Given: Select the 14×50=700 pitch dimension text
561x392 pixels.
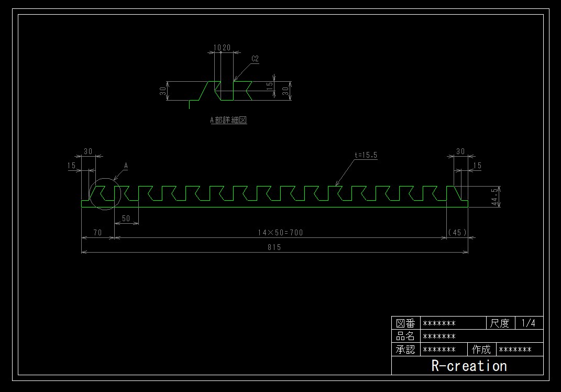Looking at the screenshot, I should pos(281,233).
